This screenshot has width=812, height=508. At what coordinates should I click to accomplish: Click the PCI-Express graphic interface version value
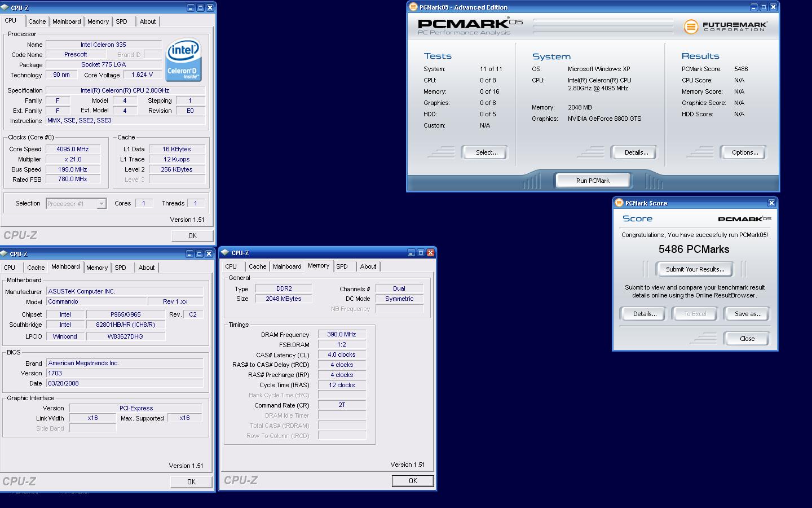[136, 409]
